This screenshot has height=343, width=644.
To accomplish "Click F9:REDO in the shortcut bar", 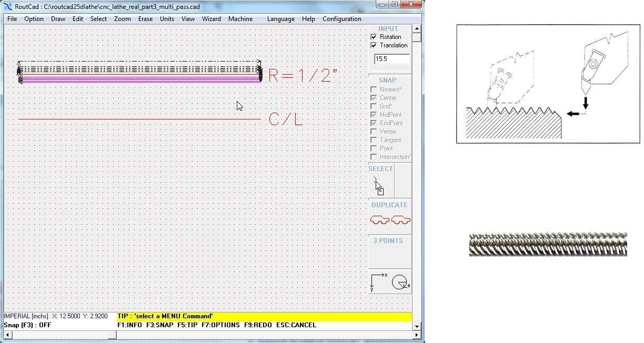I will click(x=258, y=325).
